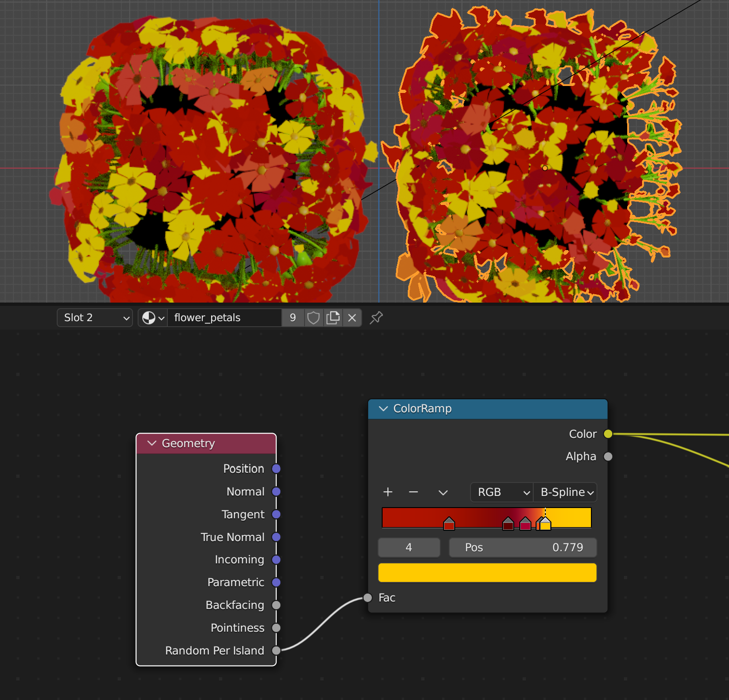This screenshot has height=700, width=729.
Task: Click the Geometry Tangent output socket
Action: click(x=276, y=514)
